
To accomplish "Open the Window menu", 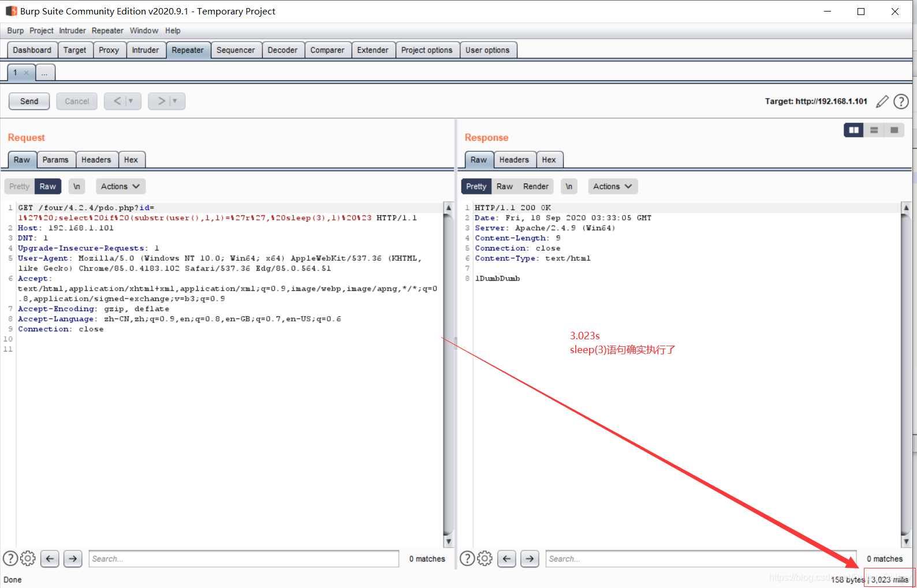I will pyautogui.click(x=144, y=31).
